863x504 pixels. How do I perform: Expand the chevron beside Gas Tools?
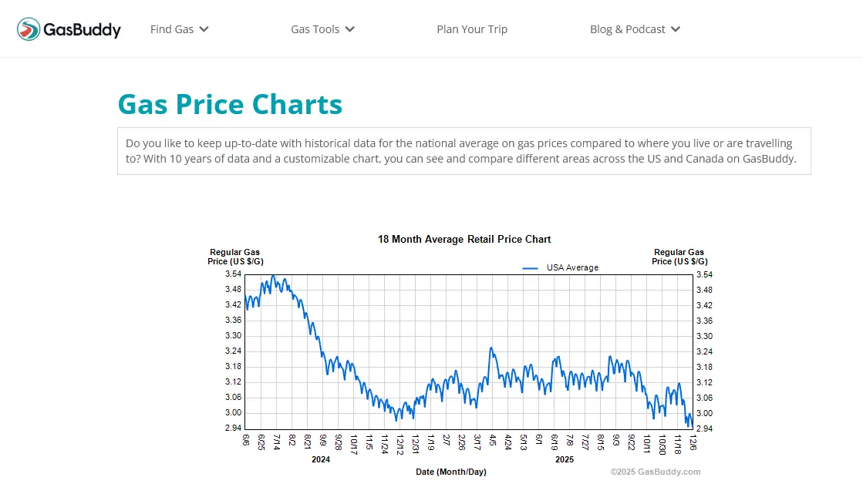coord(349,29)
